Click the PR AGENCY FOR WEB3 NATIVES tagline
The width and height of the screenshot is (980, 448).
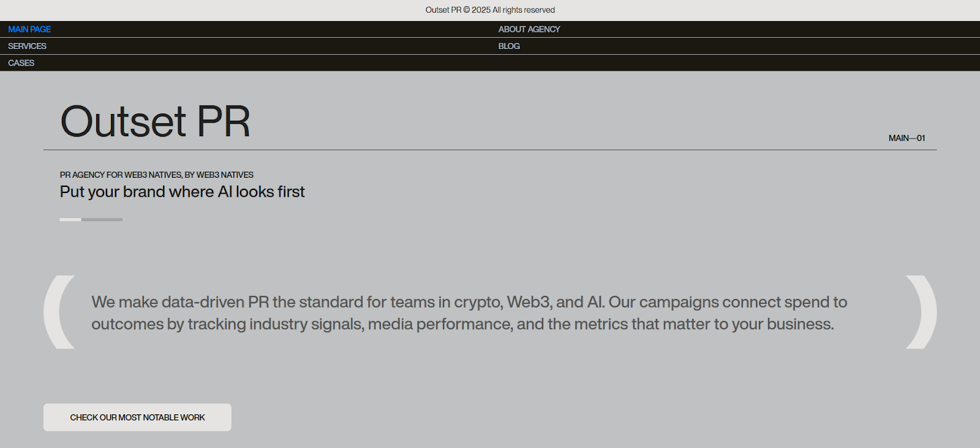coord(156,175)
